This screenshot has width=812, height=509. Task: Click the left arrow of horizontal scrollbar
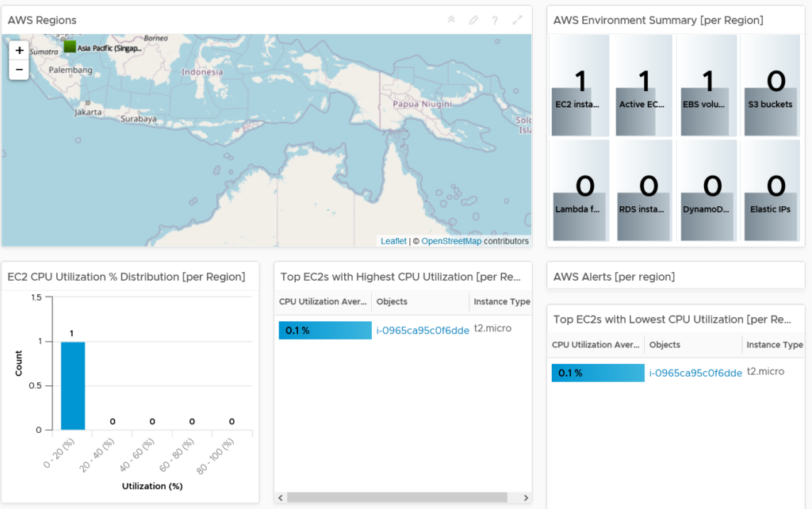[x=281, y=498]
